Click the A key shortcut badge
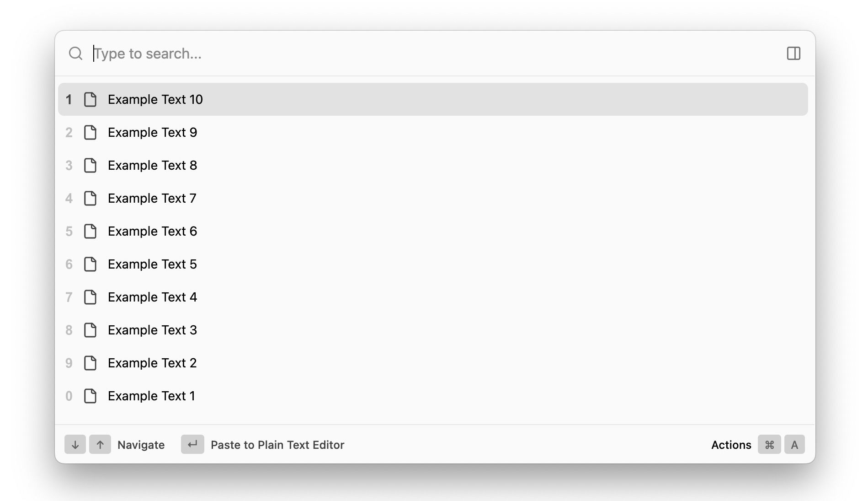868x501 pixels. point(794,444)
